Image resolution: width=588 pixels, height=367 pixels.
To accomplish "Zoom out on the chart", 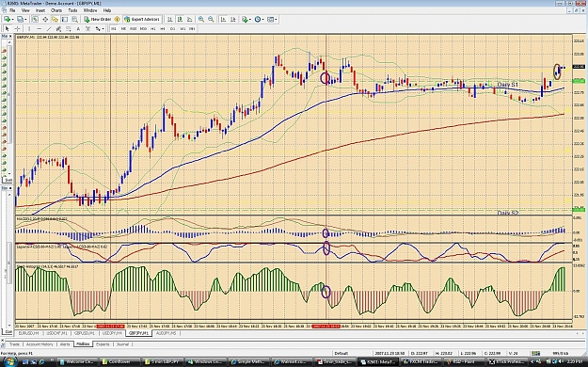I will tap(211, 19).
